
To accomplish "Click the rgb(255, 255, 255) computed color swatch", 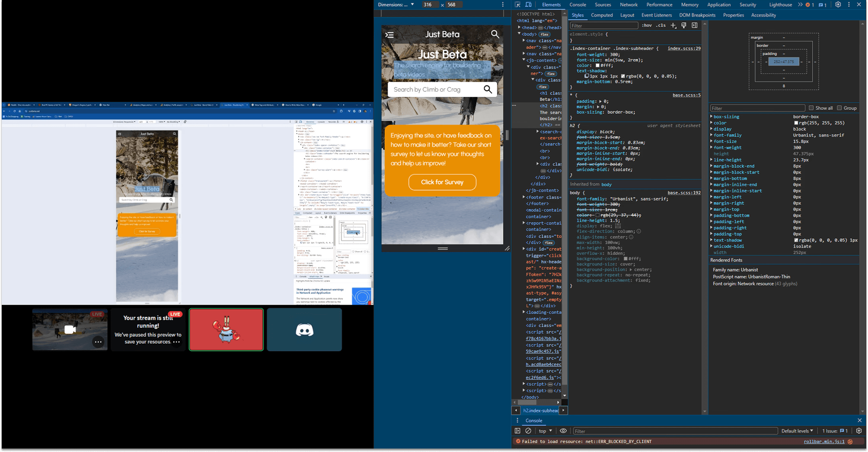I will pyautogui.click(x=796, y=123).
